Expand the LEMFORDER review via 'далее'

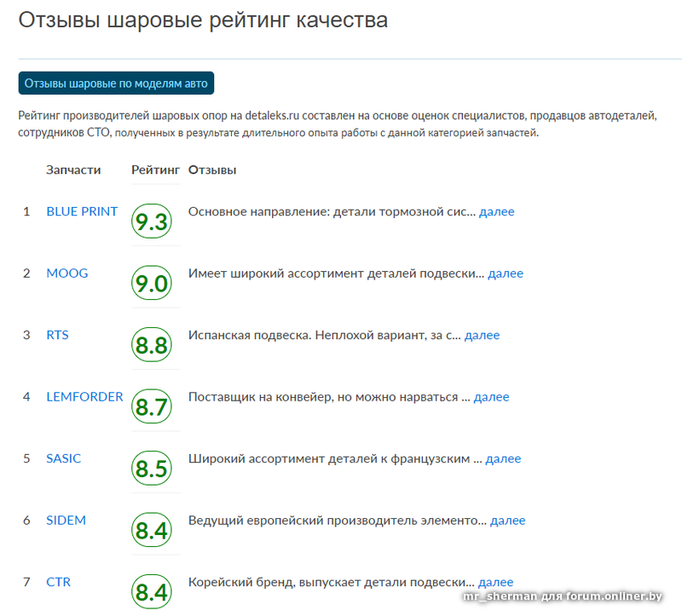pos(493,396)
